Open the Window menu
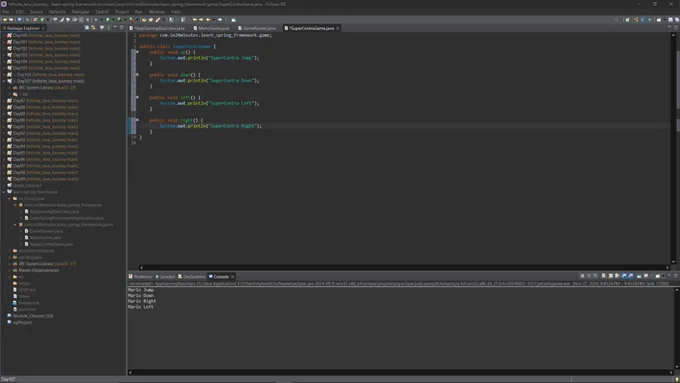 pos(157,12)
